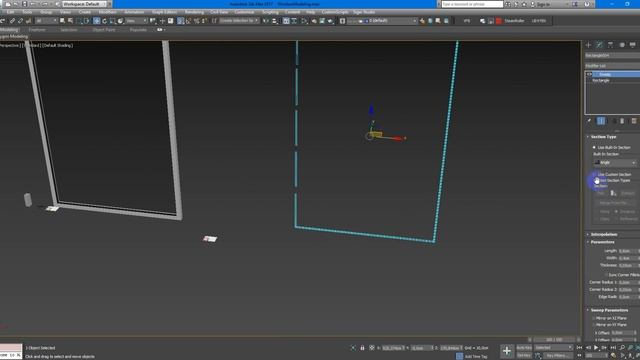Collapse the Parameters rollout

(x=602, y=242)
